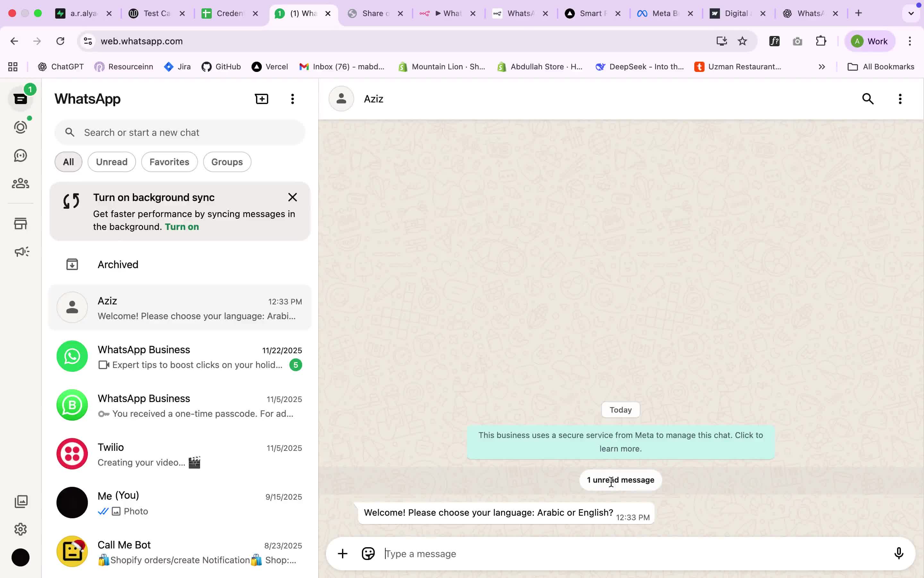Open the Jira bookmark

coord(177,66)
